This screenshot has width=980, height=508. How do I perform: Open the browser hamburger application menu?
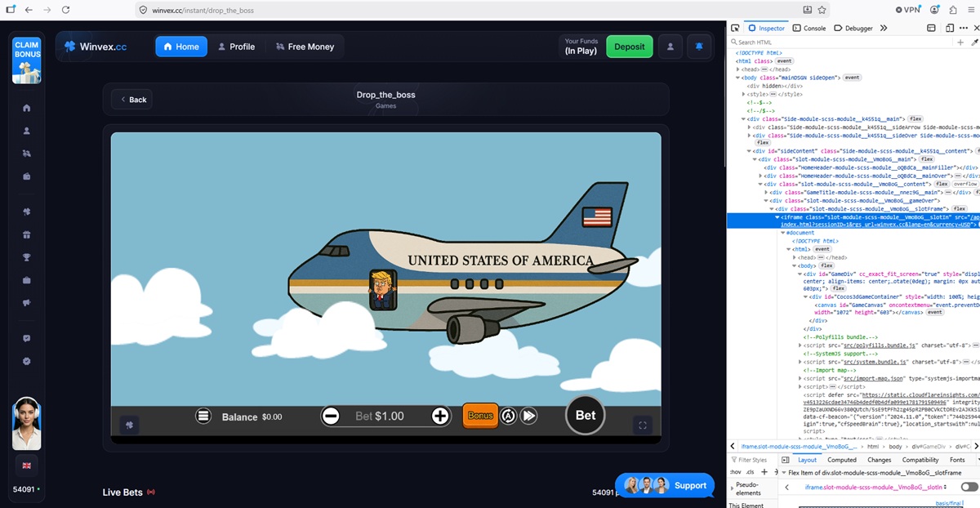[971, 10]
